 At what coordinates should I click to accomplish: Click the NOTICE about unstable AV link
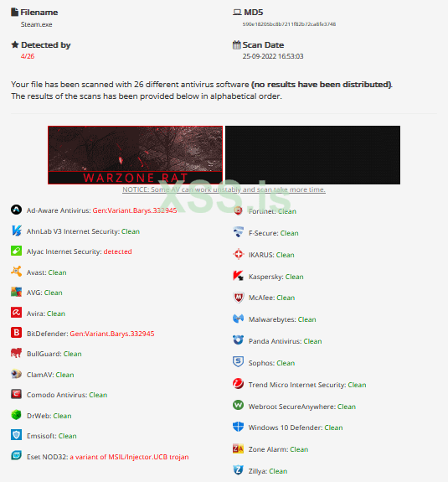[x=224, y=189]
